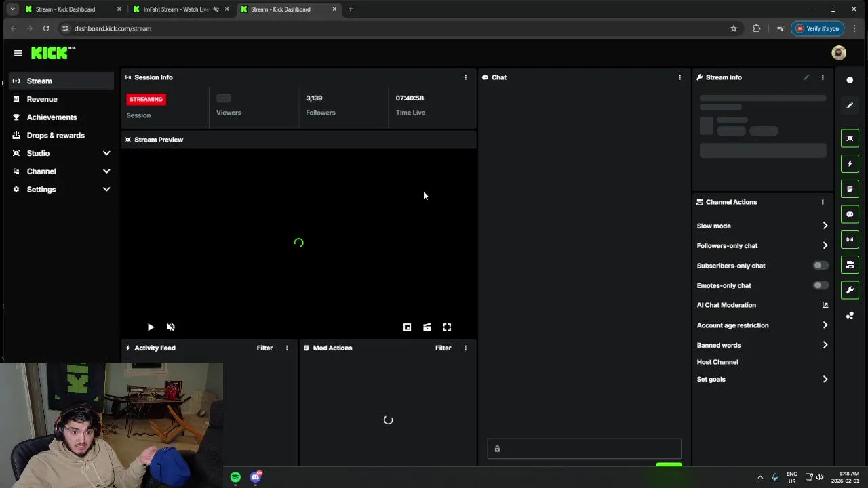Enable Emotes-only chat switch
Viewport: 868px width, 488px height.
[x=820, y=285]
